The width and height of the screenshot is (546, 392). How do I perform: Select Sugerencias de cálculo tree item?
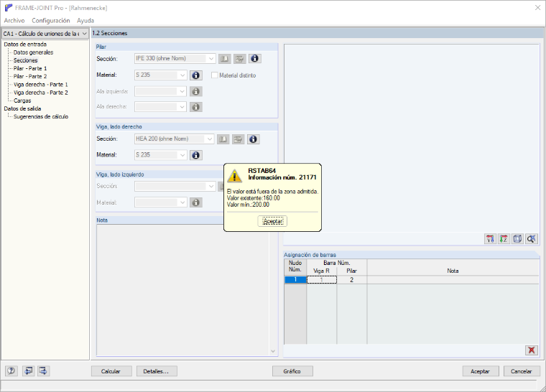pyautogui.click(x=41, y=116)
